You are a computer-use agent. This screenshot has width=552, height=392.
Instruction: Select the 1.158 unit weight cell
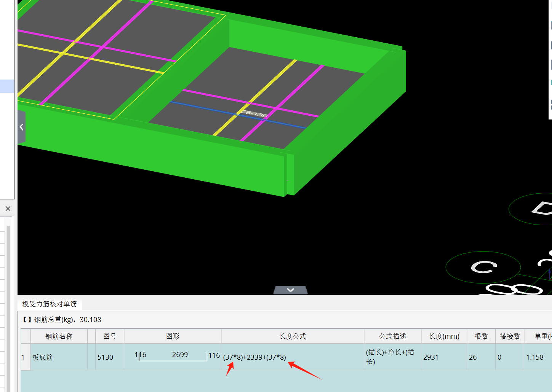coord(538,357)
